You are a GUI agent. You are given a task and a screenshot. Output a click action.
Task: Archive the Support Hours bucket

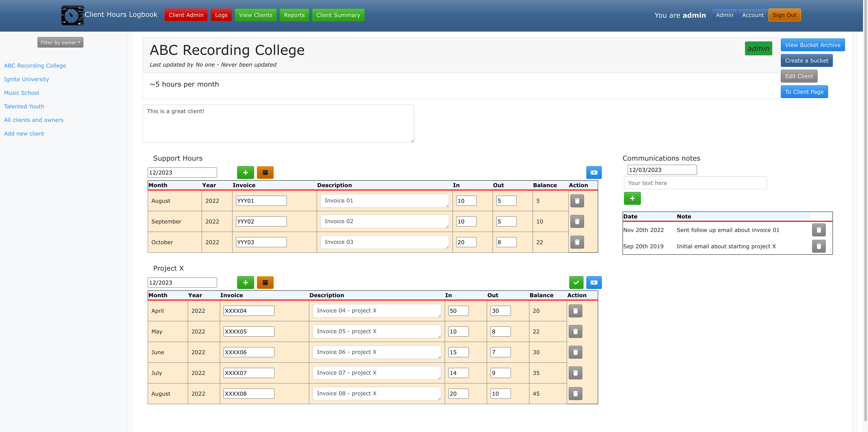pos(265,172)
